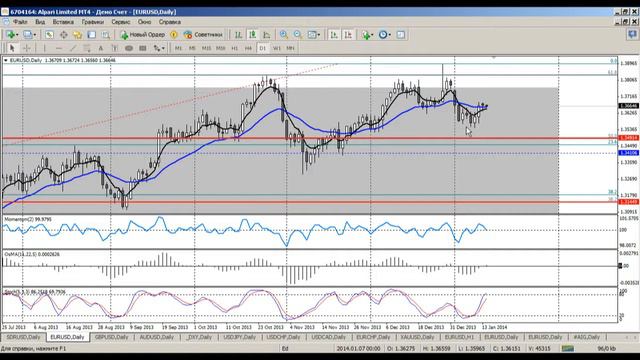Open the Indicators list icon
This screenshot has height=360, width=640.
tap(366, 35)
